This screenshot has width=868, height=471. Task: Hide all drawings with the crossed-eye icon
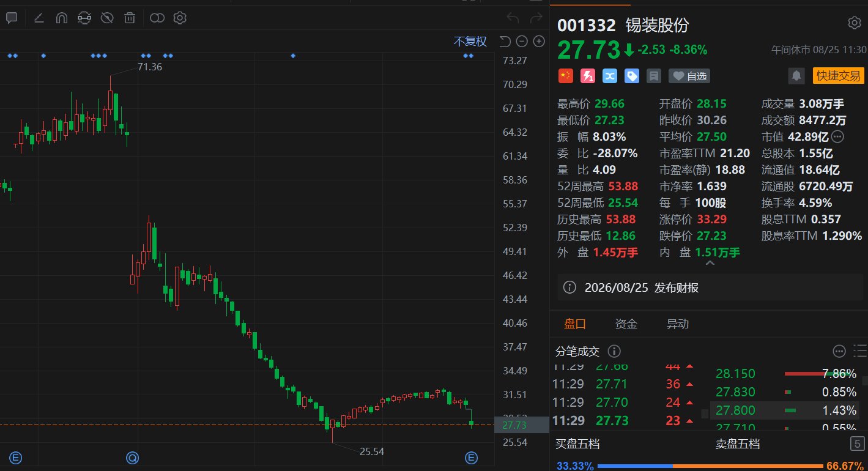pos(107,18)
